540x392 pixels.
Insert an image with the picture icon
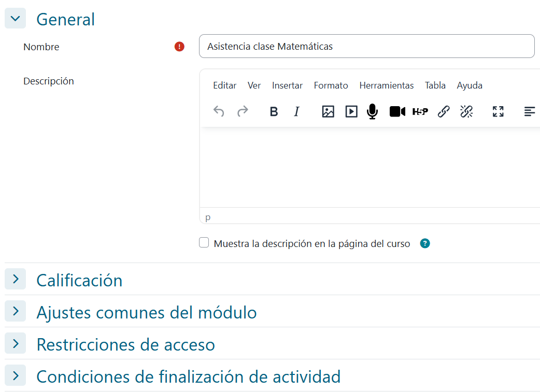(x=328, y=111)
